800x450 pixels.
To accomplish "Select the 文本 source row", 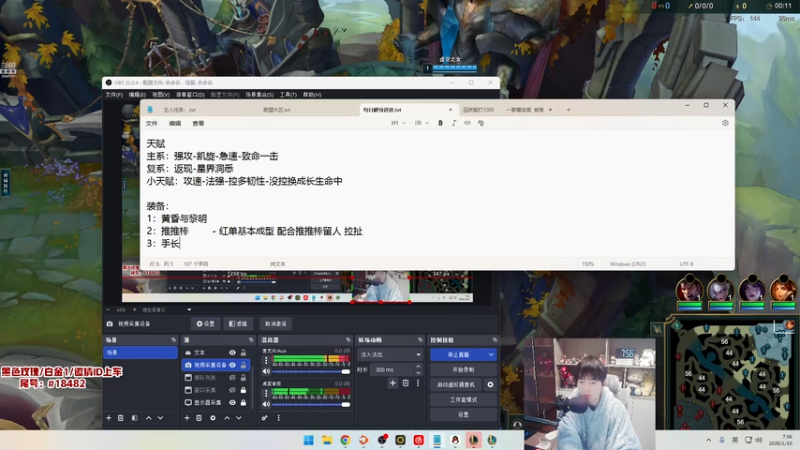I will pos(216,353).
